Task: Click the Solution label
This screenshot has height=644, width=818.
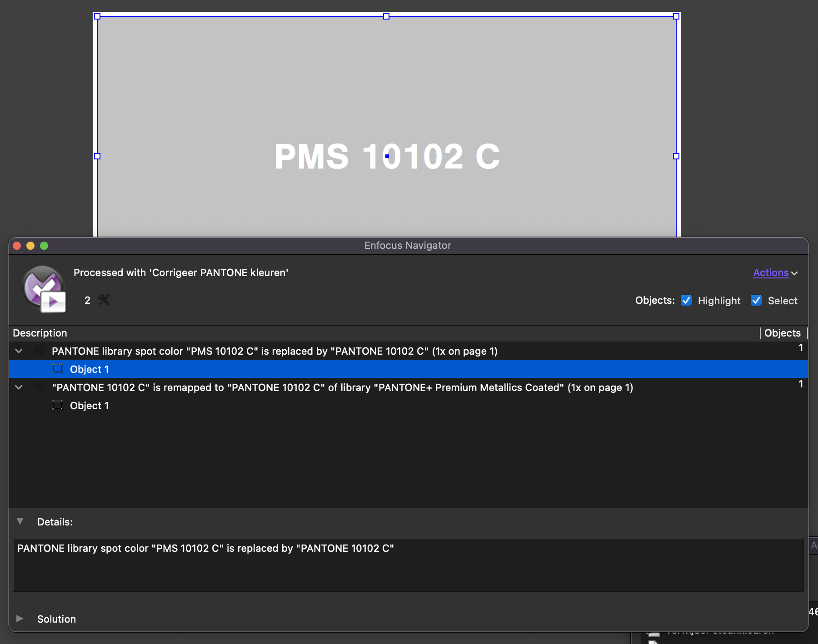Action: [x=56, y=619]
